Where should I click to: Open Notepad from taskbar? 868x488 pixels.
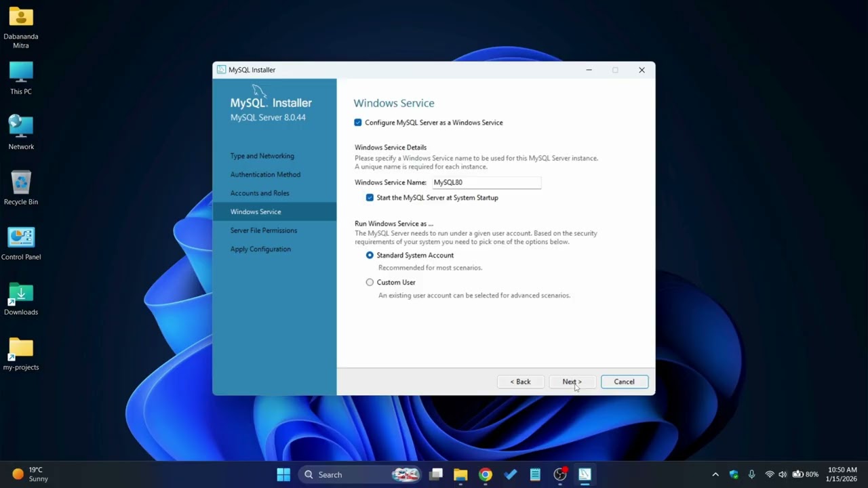(x=535, y=474)
